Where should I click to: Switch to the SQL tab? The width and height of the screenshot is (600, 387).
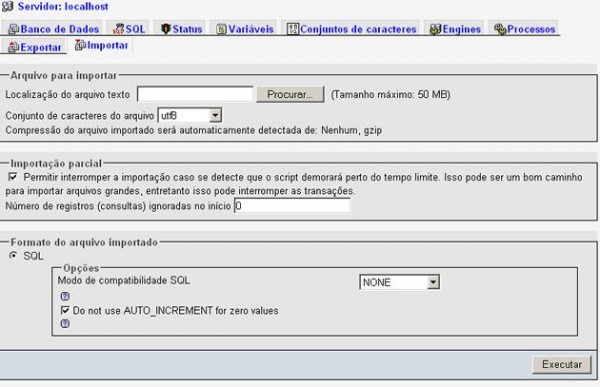(129, 29)
